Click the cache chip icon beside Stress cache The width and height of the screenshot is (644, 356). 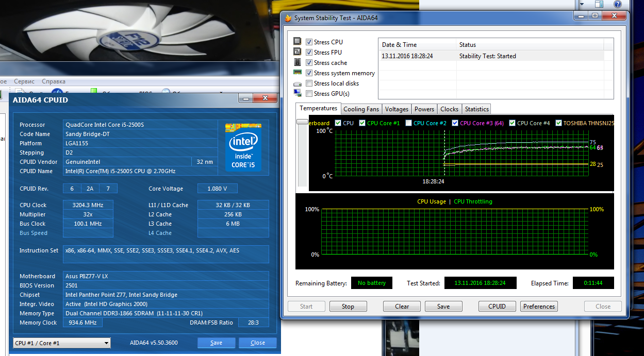pyautogui.click(x=297, y=62)
